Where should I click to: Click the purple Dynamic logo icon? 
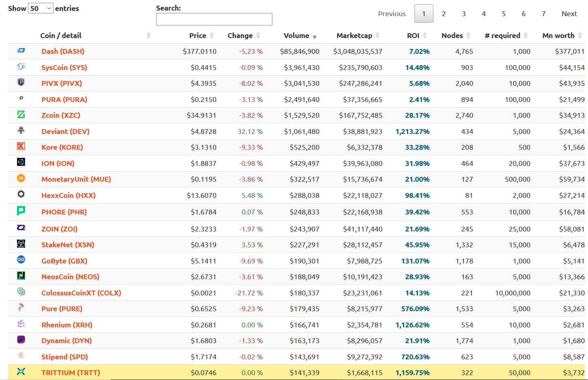click(x=21, y=340)
